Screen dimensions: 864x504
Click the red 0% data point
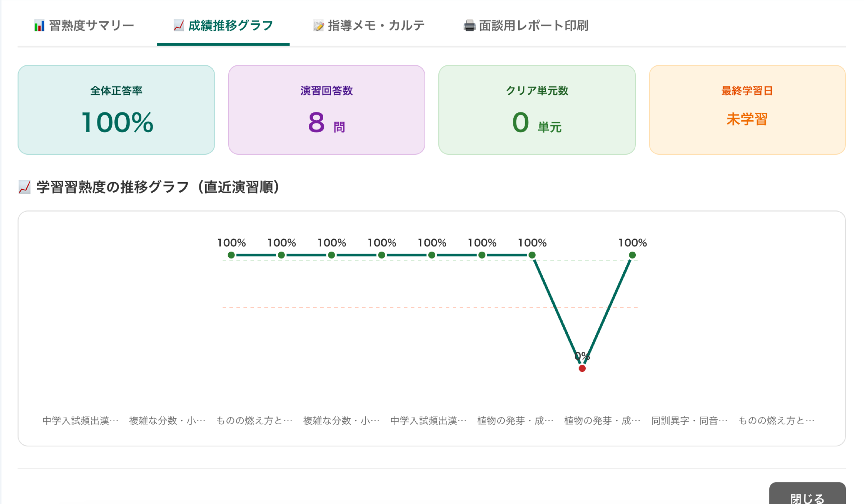coord(582,368)
